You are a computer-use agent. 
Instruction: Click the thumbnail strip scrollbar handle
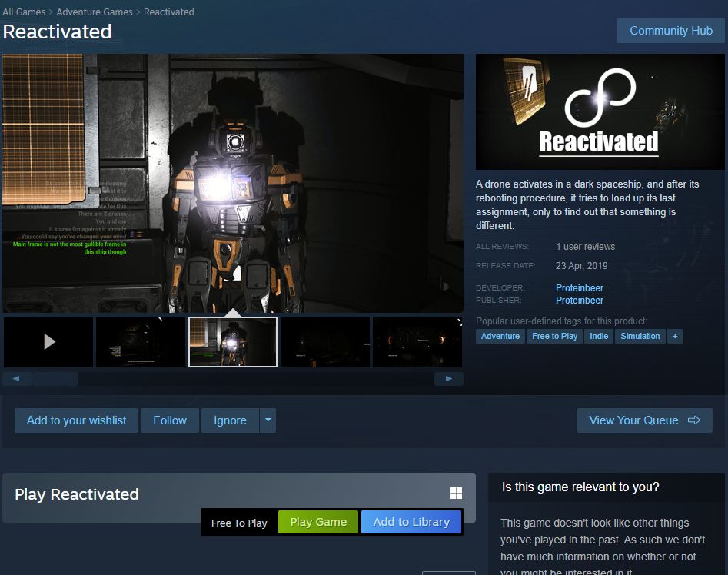click(x=55, y=379)
